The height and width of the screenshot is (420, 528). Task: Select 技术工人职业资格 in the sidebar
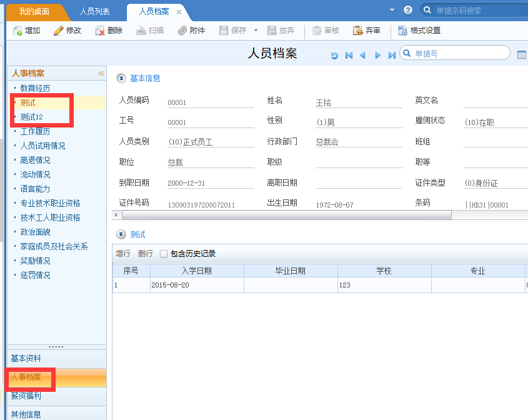[50, 217]
